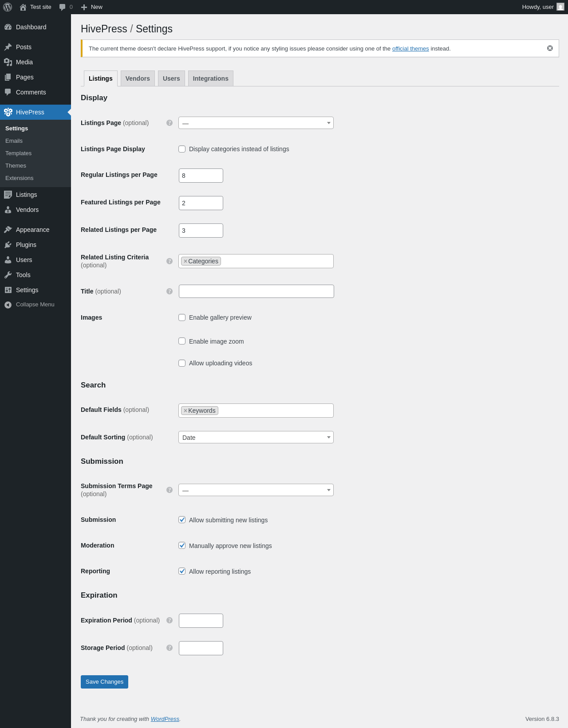Image resolution: width=568 pixels, height=728 pixels.
Task: Click the Featured Listings per Page field
Action: click(201, 203)
